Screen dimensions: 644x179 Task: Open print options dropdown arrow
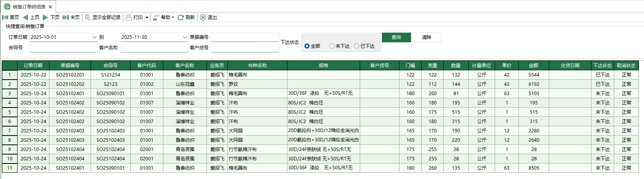147,17
